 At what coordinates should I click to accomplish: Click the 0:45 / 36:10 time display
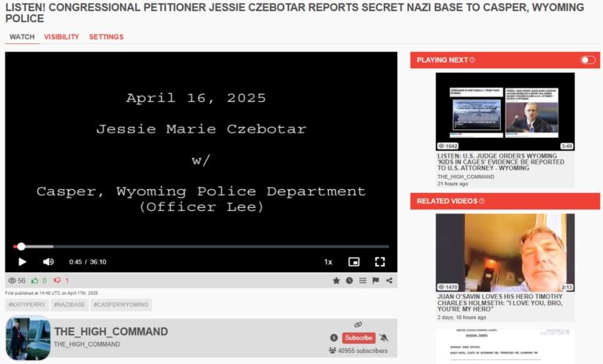(x=88, y=262)
